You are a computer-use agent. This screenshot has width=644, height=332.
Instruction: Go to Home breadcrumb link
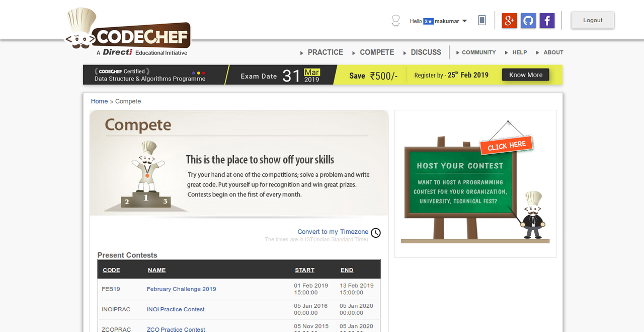tap(99, 101)
